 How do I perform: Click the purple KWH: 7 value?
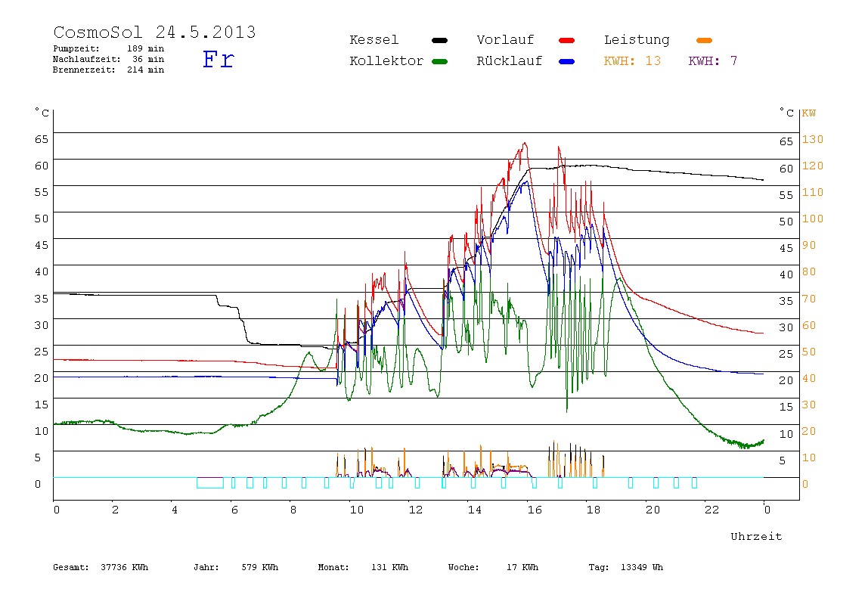coord(712,61)
